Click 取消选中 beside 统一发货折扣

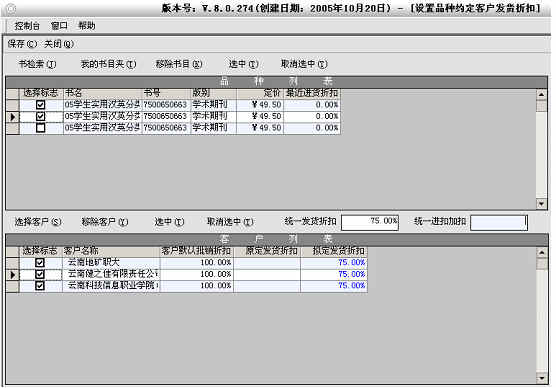click(x=230, y=222)
